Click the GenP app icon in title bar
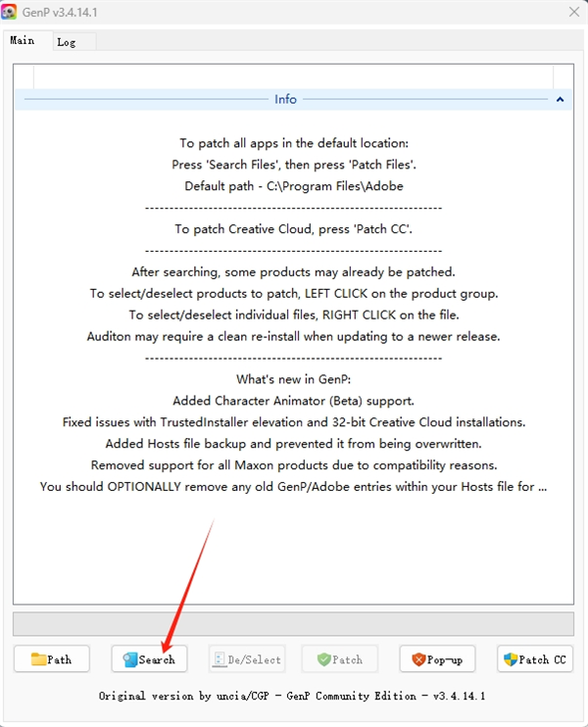 click(9, 12)
